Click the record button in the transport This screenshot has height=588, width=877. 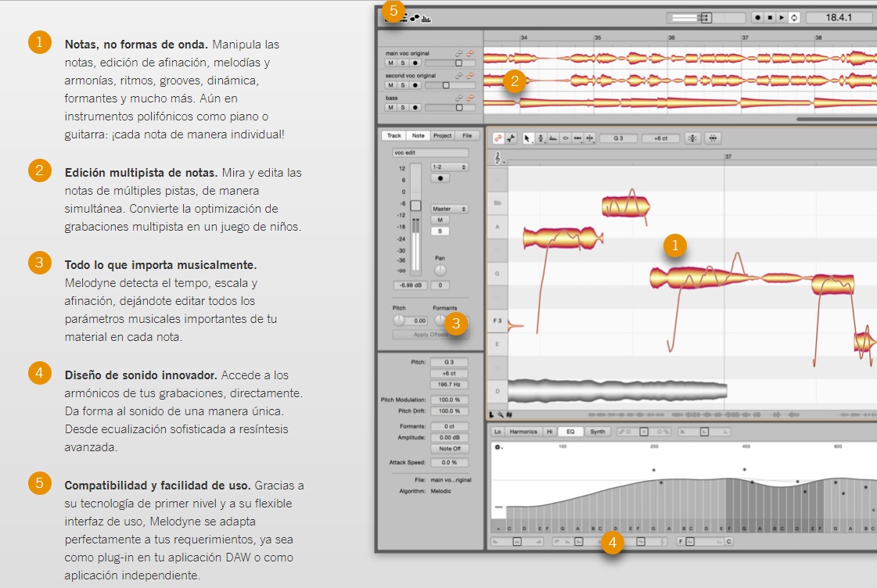pyautogui.click(x=757, y=18)
